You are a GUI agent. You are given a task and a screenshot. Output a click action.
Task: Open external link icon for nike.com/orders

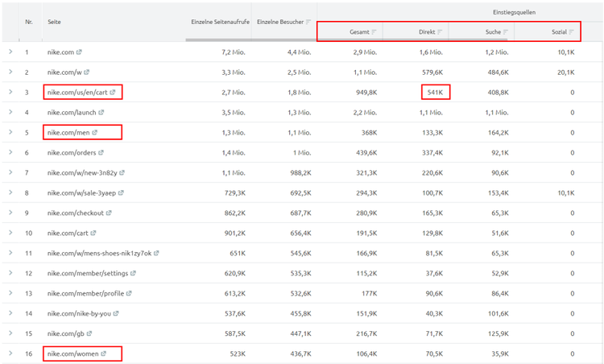tap(101, 152)
